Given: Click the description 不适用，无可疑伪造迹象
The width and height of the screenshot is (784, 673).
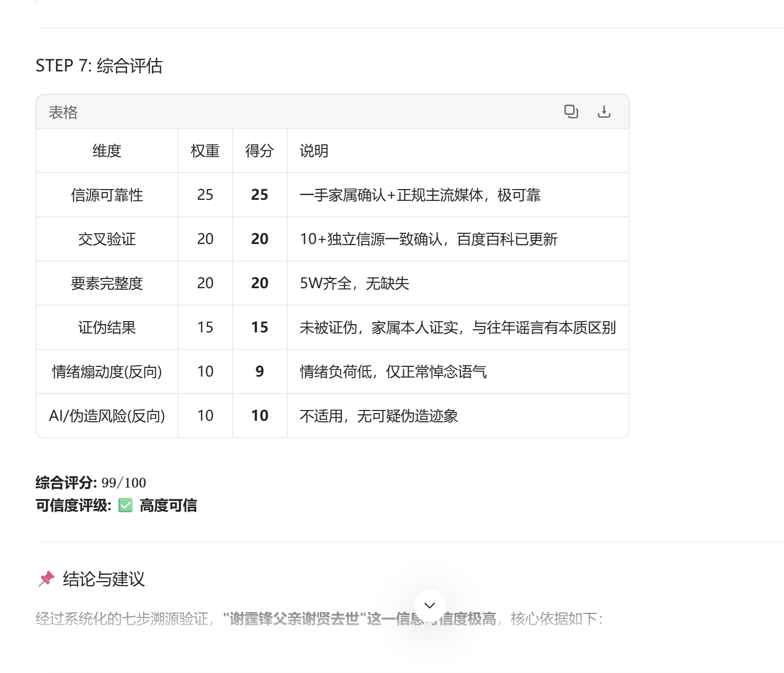Looking at the screenshot, I should click(x=379, y=416).
